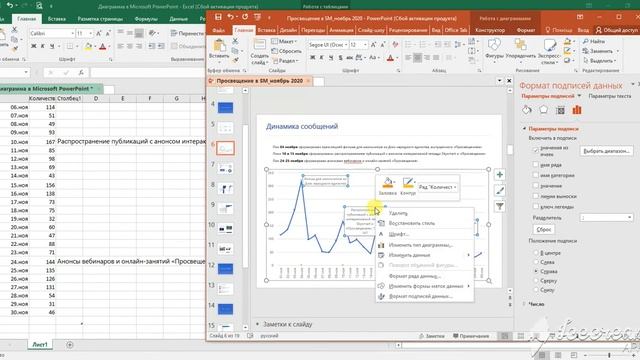
Task: Select 'В центре' label position radio
Action: pyautogui.click(x=536, y=253)
